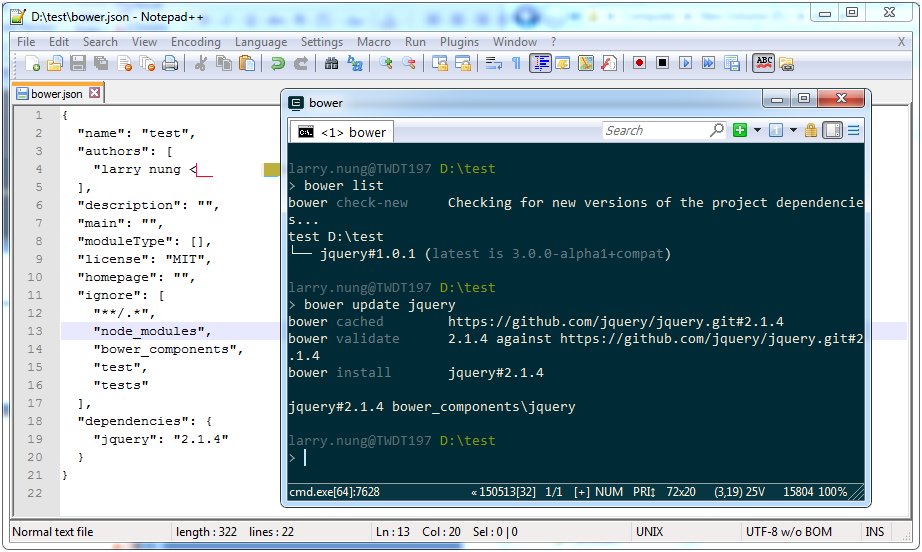Open the ConEmu hamburger system menu
The width and height of the screenshot is (922, 552).
point(853,130)
